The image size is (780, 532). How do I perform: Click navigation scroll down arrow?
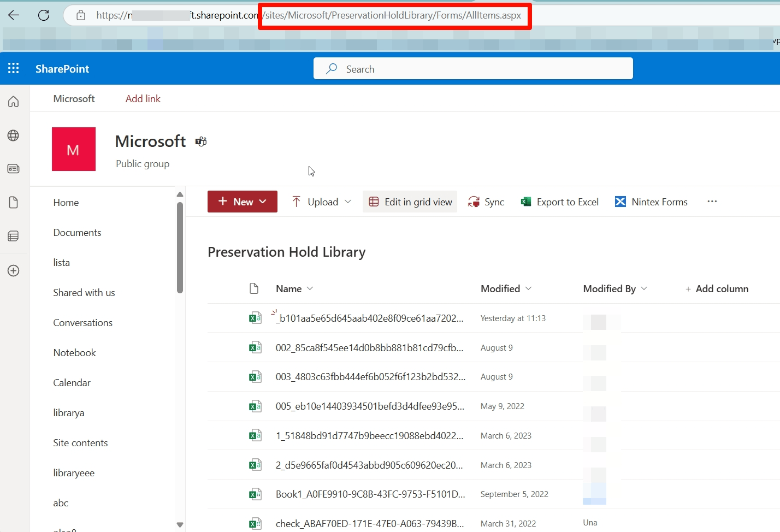[x=180, y=524]
